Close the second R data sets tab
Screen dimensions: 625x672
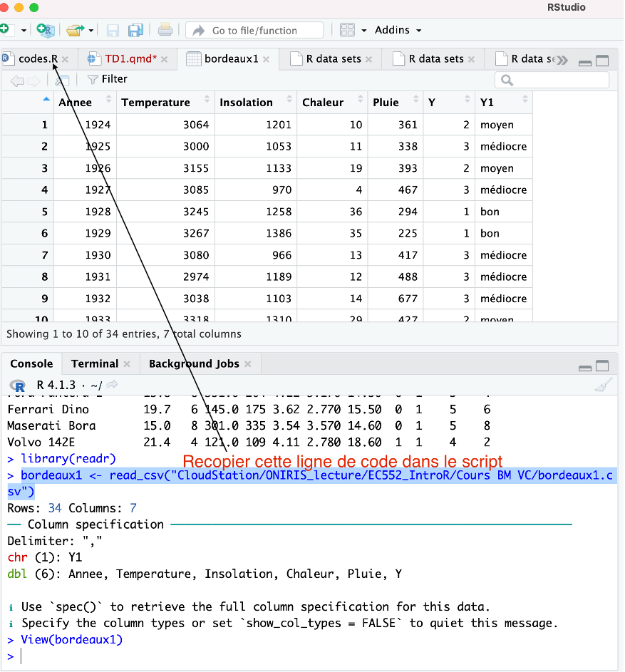tap(472, 59)
